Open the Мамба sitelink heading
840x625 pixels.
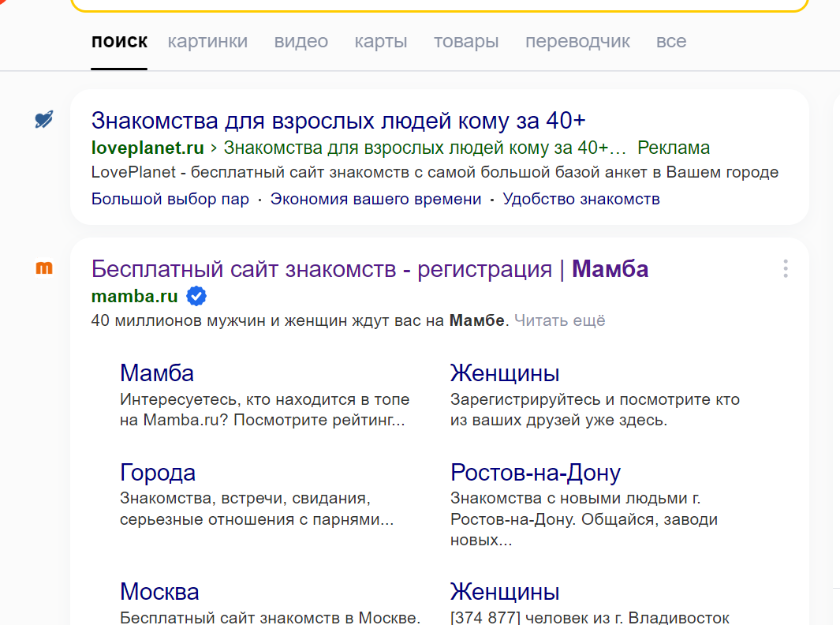(157, 373)
